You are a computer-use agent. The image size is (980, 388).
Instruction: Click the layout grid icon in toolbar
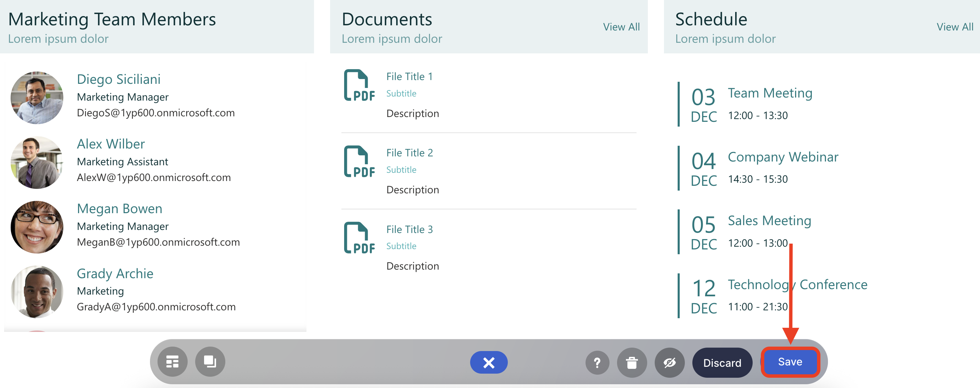[172, 362]
